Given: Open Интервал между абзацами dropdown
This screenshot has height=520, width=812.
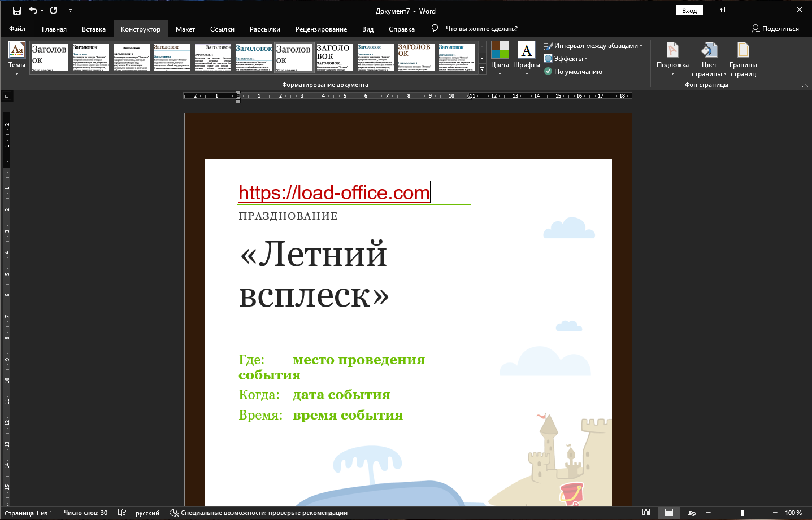Looking at the screenshot, I should coord(593,46).
